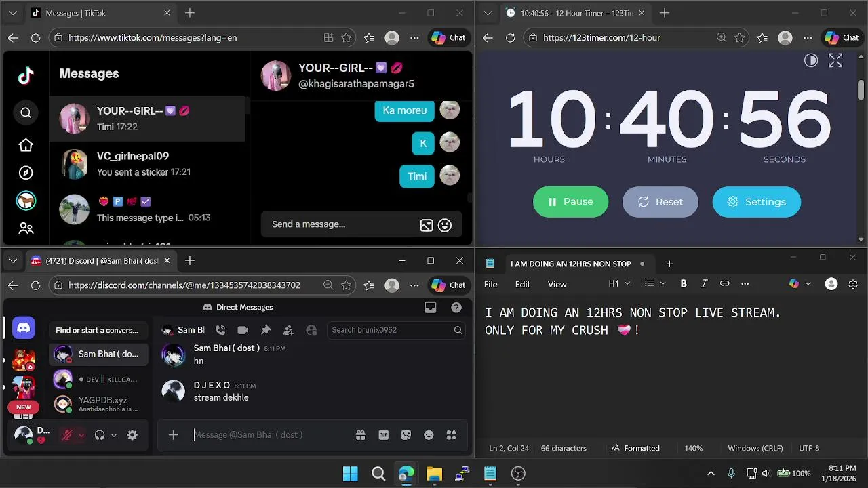The image size is (868, 488).
Task: Open emoji picker in Discord chat
Action: coord(429,435)
